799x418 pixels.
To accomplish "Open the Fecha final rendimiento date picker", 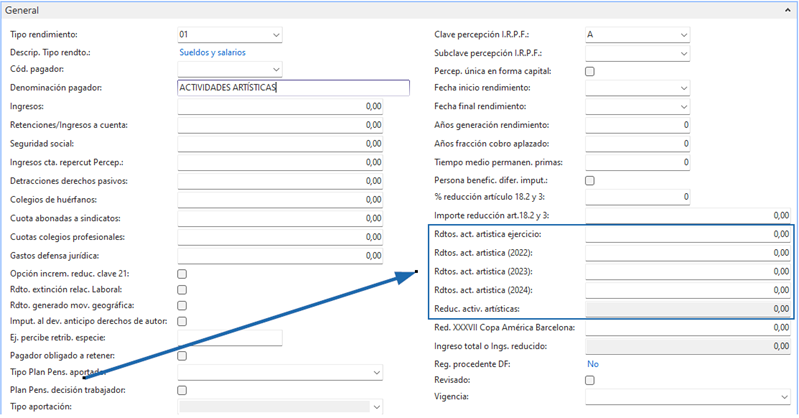I will (684, 107).
